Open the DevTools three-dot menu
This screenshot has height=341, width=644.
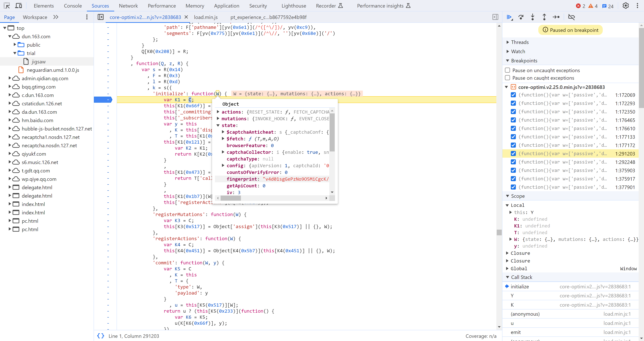coord(637,6)
